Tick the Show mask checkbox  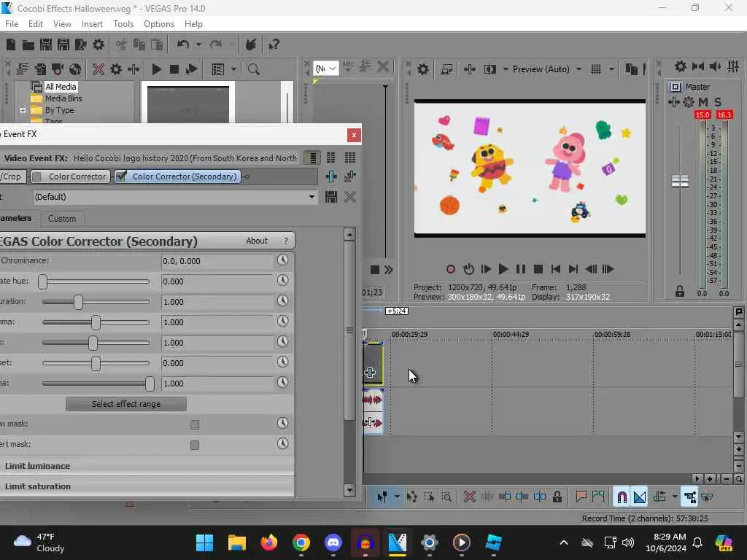[x=195, y=424]
